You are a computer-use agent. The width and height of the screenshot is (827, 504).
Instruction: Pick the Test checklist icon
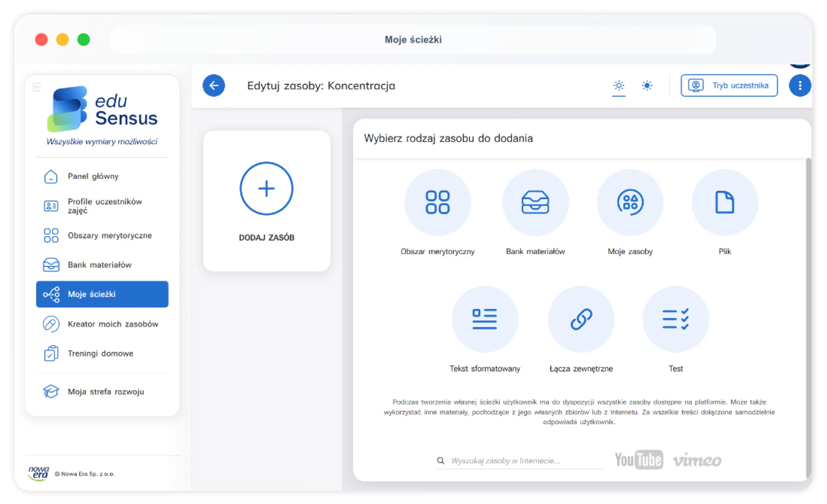click(x=675, y=319)
